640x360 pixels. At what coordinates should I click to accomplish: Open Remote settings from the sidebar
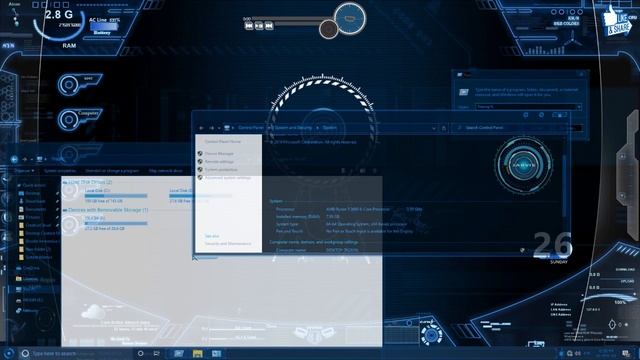click(219, 162)
